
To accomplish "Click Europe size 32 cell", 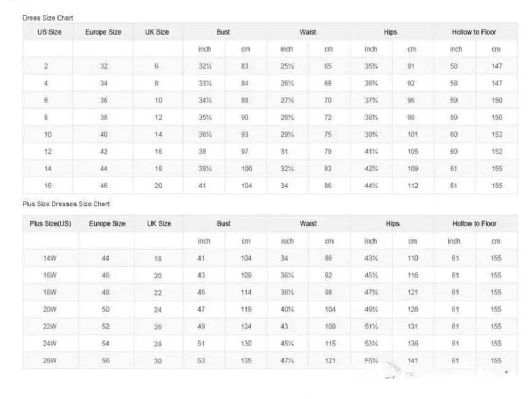I will (104, 66).
